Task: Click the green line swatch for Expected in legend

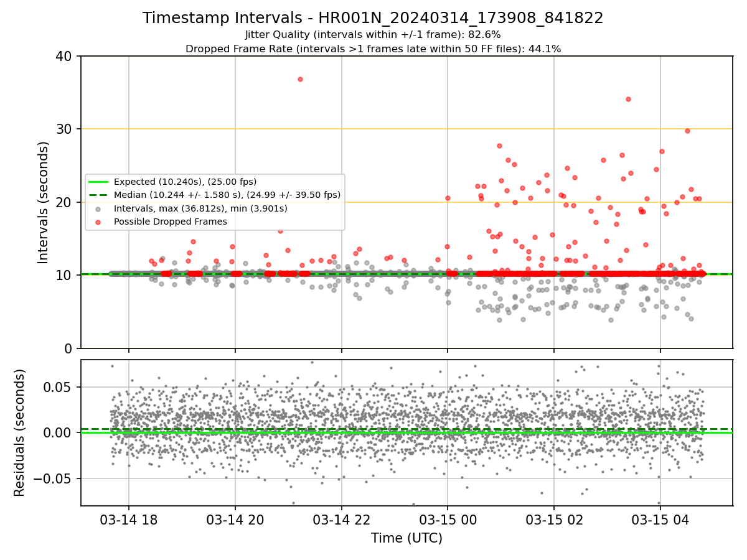Action: (x=98, y=182)
